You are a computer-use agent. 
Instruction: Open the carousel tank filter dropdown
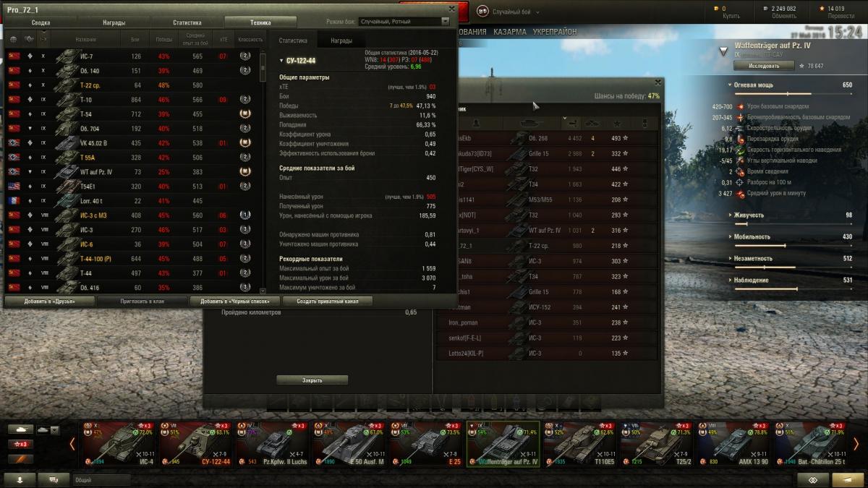coord(48,429)
